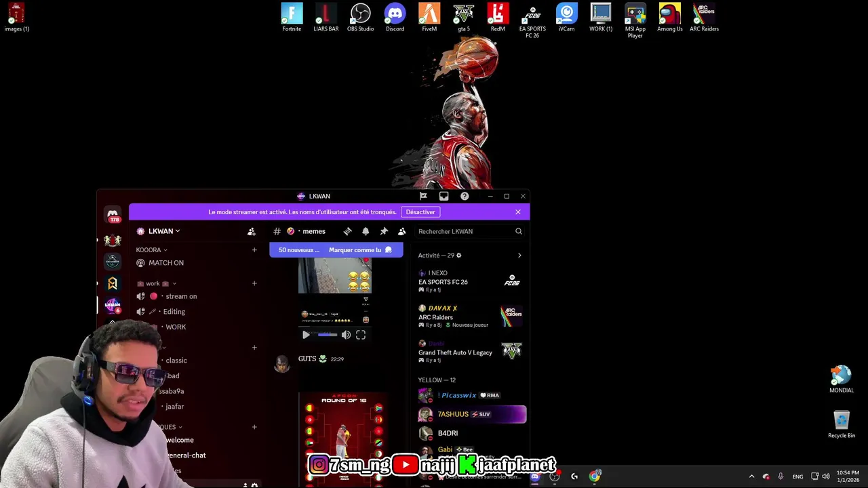
Task: Open the Recycle Bin
Action: (x=842, y=425)
